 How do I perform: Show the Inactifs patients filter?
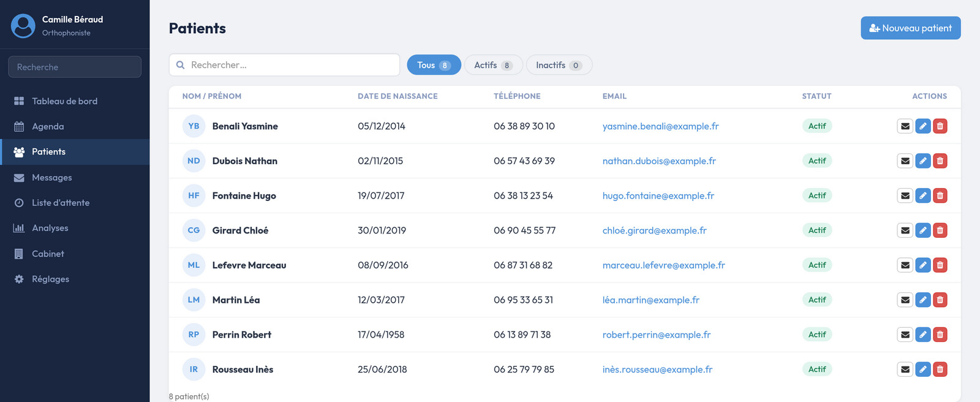pos(559,65)
